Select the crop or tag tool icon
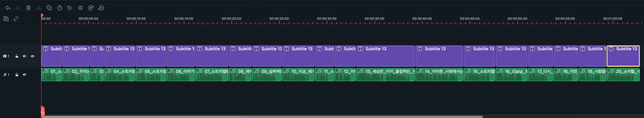Viewport: 644px width, 118px height. (x=49, y=8)
